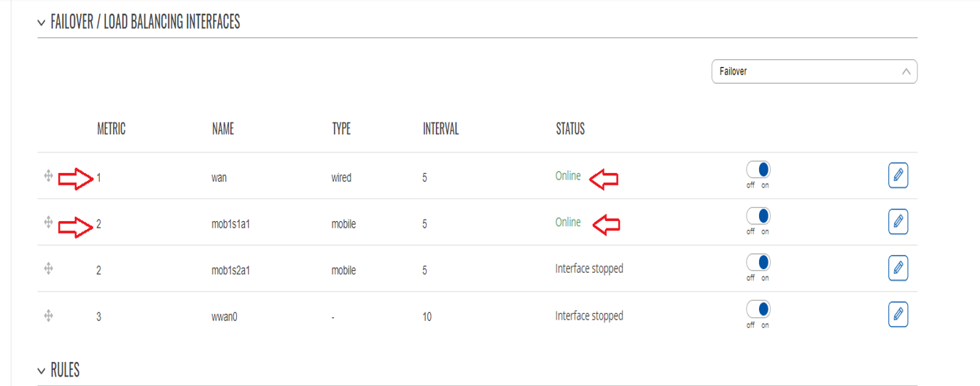Image resolution: width=980 pixels, height=386 pixels.
Task: Open edit pencil icon for mob1s1a1
Action: click(x=898, y=222)
